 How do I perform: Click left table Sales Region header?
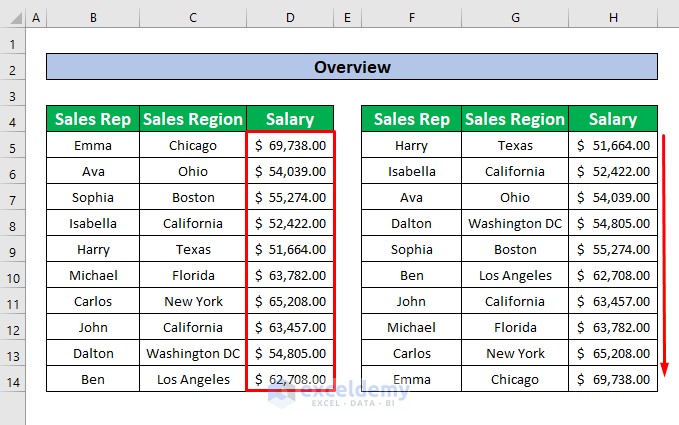click(193, 119)
